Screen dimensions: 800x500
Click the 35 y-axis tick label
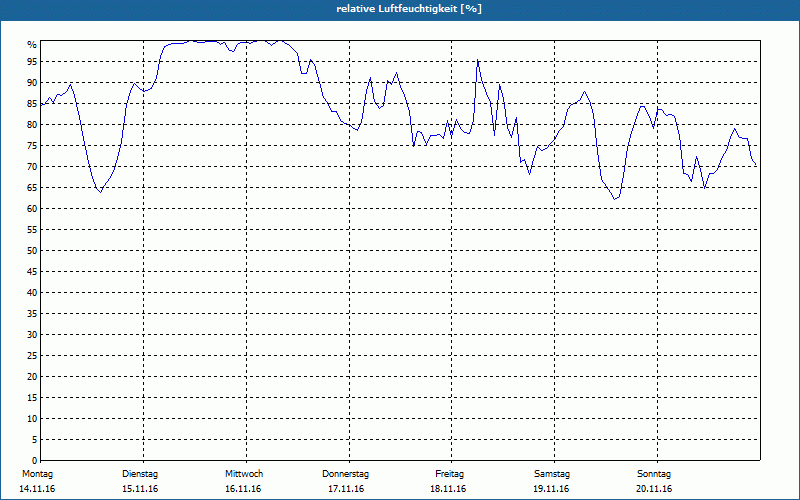point(32,314)
